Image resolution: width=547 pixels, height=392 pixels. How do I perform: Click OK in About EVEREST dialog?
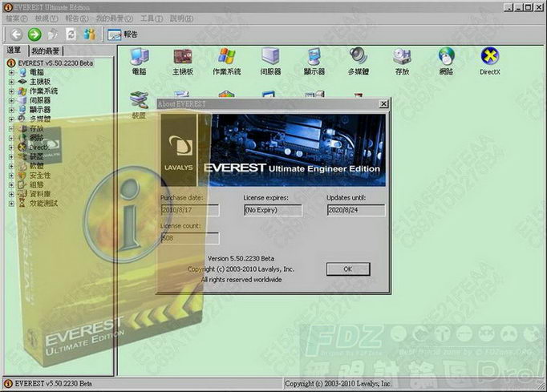pyautogui.click(x=347, y=269)
